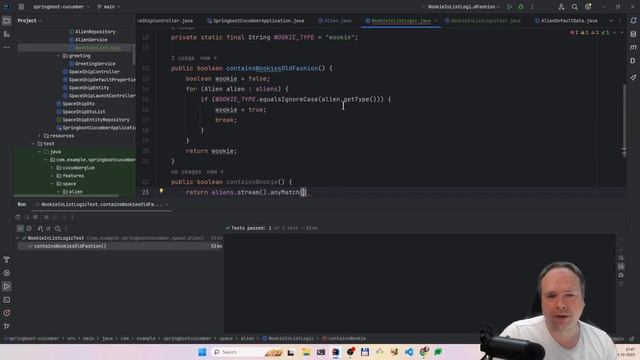Collapse the java test folder

[x=39, y=152]
